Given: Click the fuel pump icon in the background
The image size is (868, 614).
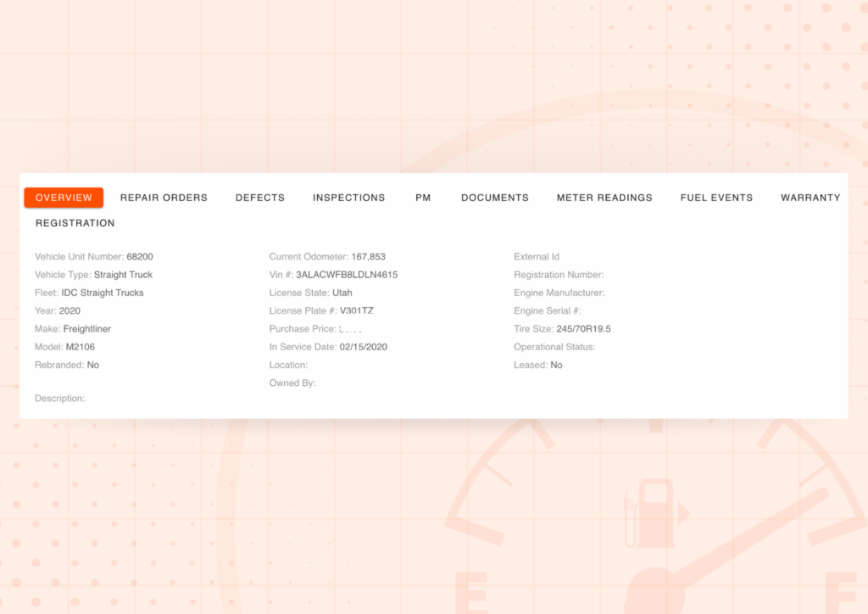Looking at the screenshot, I should (648, 513).
